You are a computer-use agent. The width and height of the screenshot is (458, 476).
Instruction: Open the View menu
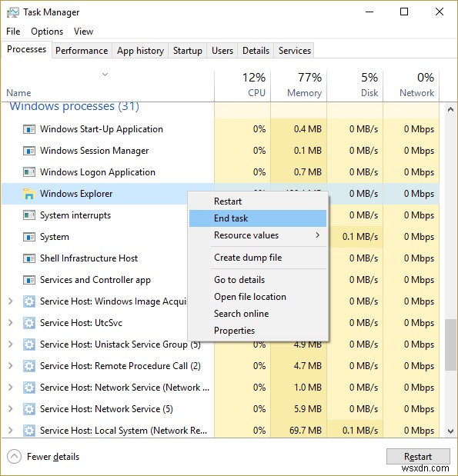[x=83, y=32]
